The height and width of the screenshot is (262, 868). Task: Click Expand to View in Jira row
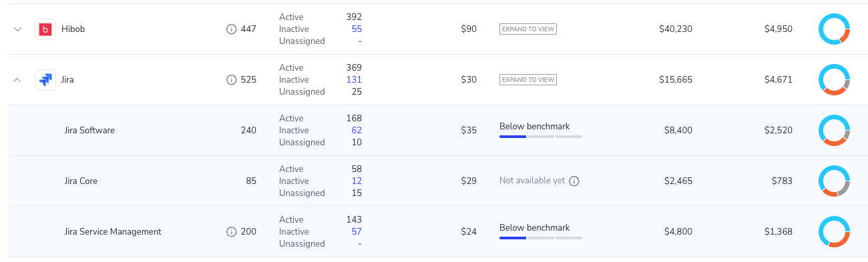pyautogui.click(x=528, y=80)
